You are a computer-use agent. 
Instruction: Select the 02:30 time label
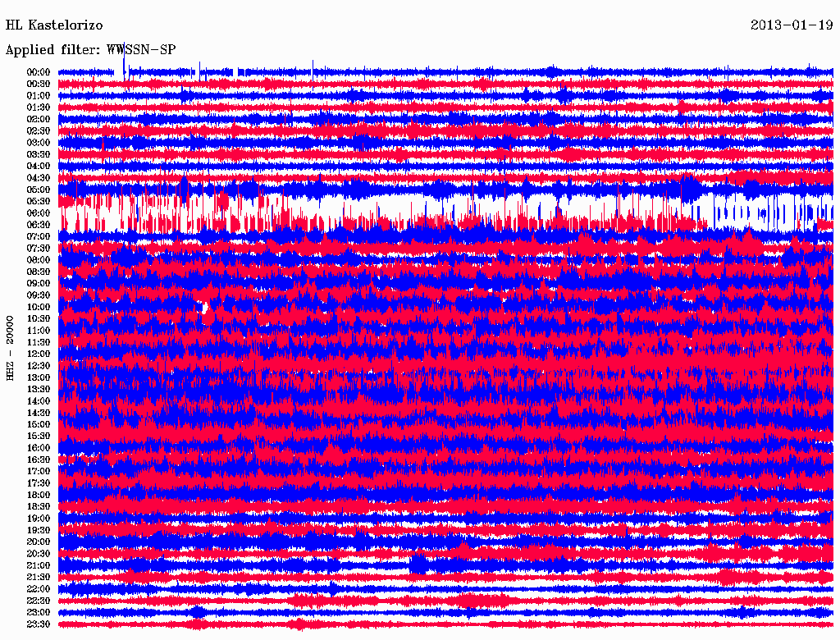coord(39,131)
